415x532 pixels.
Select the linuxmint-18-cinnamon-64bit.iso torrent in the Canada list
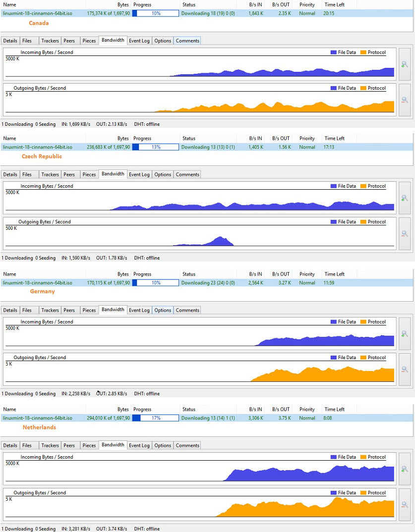pyautogui.click(x=37, y=13)
